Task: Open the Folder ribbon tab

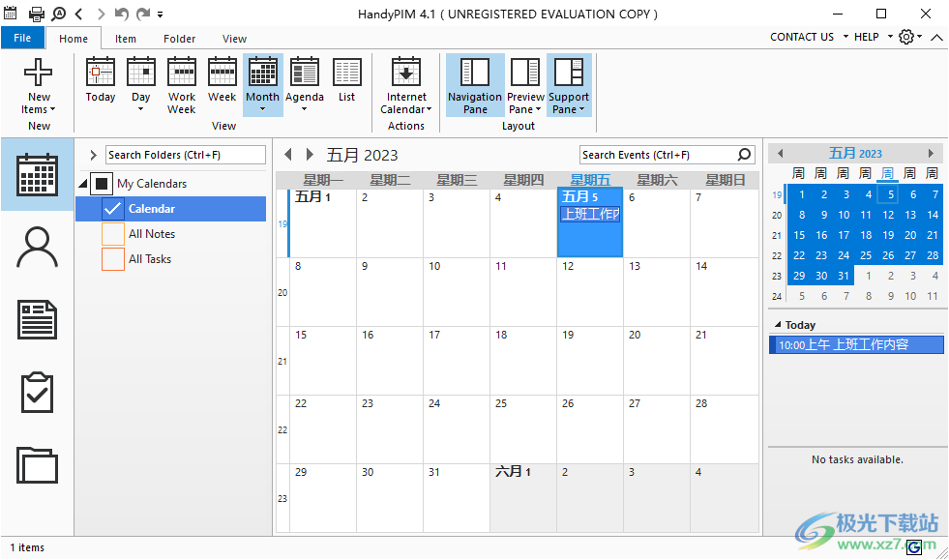Action: (x=179, y=39)
